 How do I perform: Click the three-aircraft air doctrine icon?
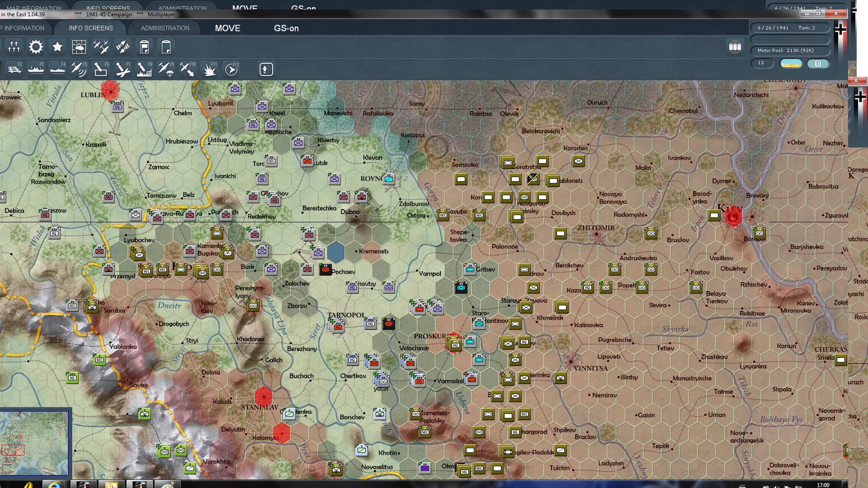[101, 47]
